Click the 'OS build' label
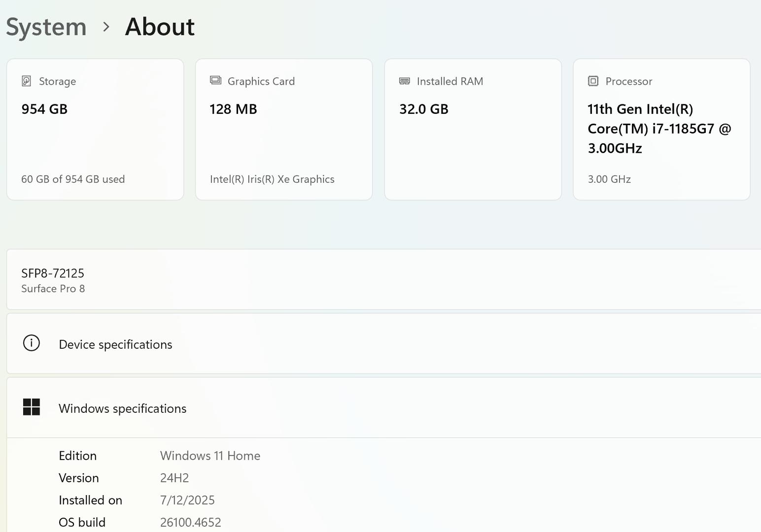Viewport: 761px width, 532px height. tap(82, 522)
